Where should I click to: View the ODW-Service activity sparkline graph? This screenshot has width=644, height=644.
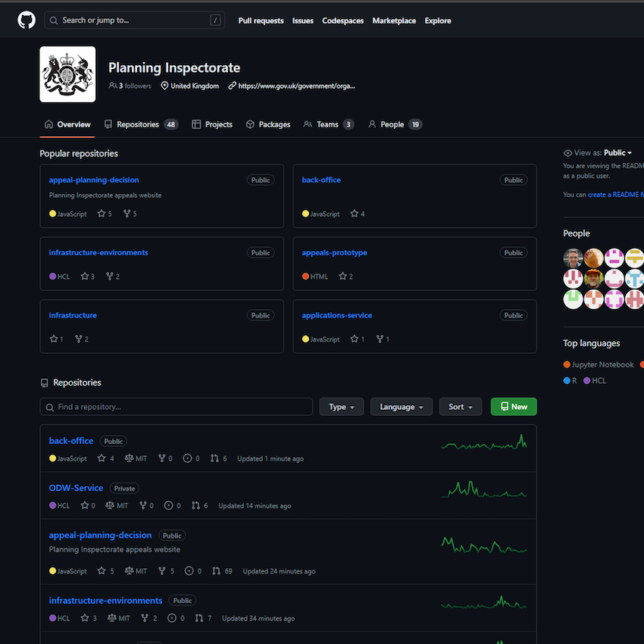484,489
